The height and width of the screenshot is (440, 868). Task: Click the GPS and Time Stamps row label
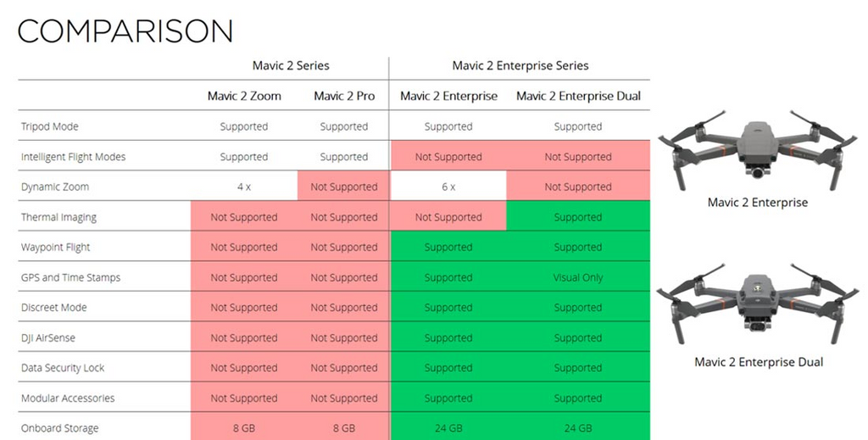pos(70,277)
